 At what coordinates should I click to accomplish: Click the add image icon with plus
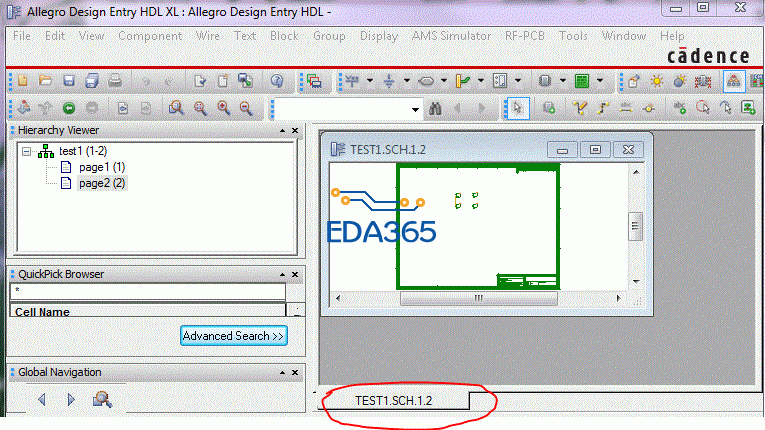[748, 108]
